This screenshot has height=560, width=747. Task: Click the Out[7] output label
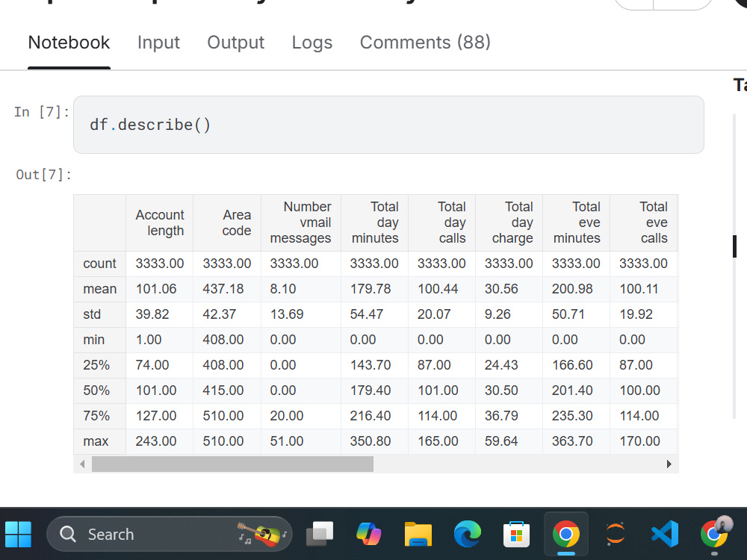coord(43,175)
